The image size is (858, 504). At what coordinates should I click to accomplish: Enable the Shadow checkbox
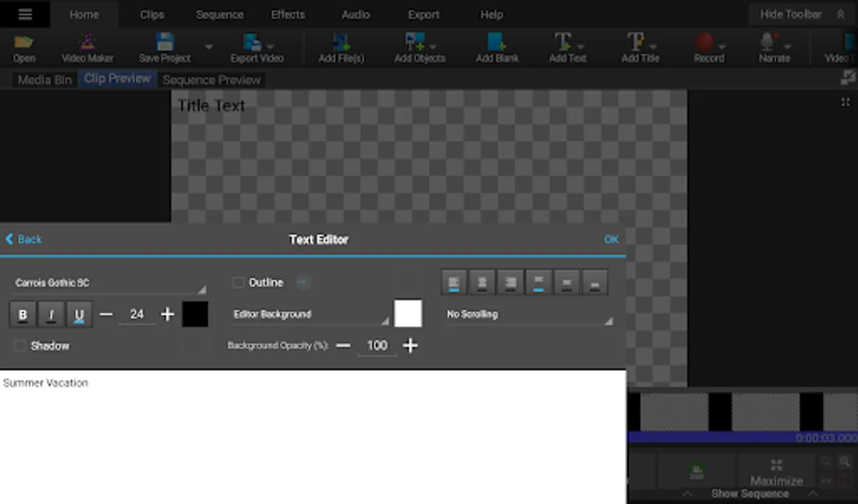20,346
